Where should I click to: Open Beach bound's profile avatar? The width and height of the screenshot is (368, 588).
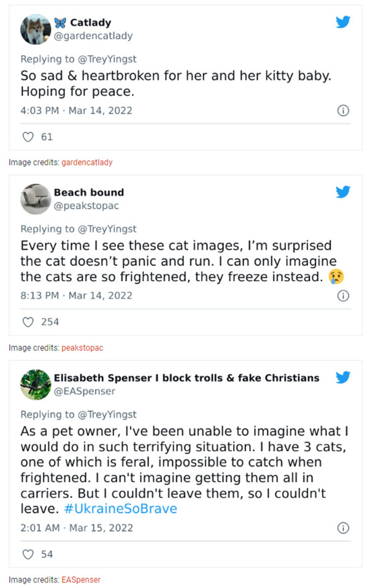click(35, 198)
